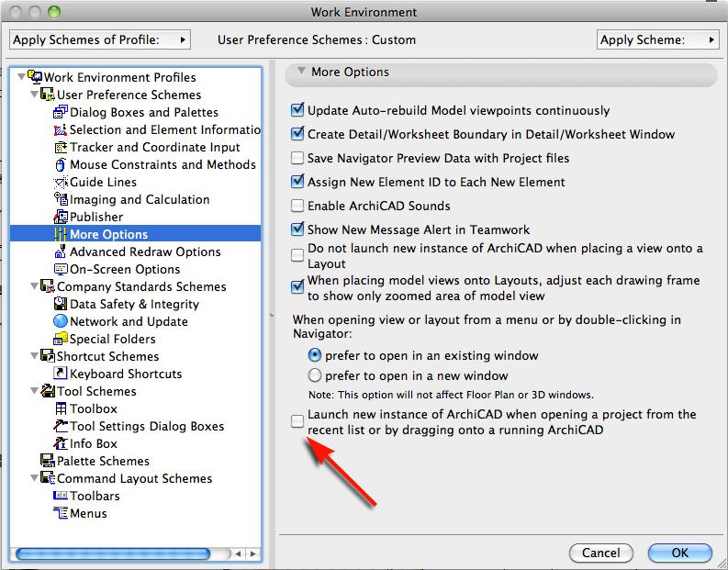Viewport: 728px width, 570px height.
Task: Click the Shortcut Schemes icon
Action: (48, 356)
